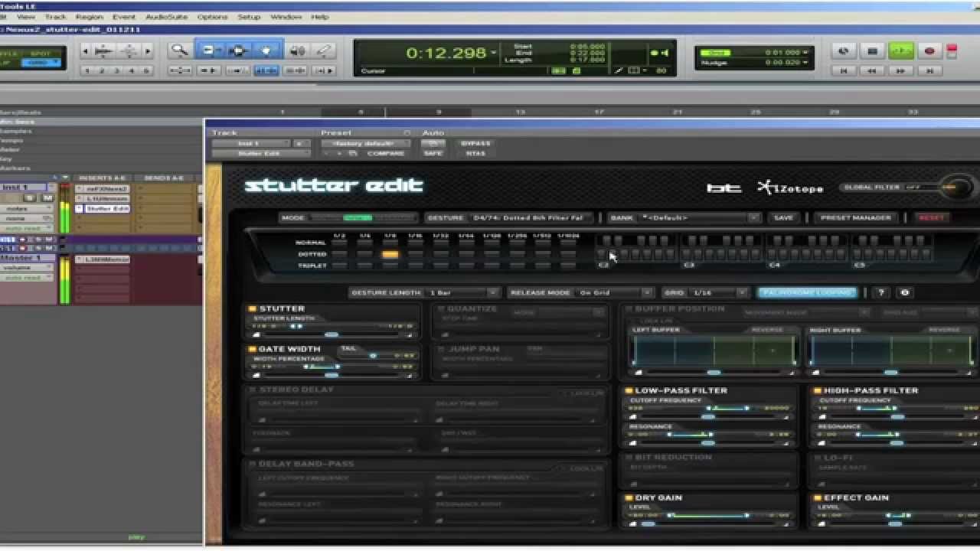Image resolution: width=980 pixels, height=551 pixels.
Task: Toggle the Online sync transport button
Action: pyautogui.click(x=844, y=51)
